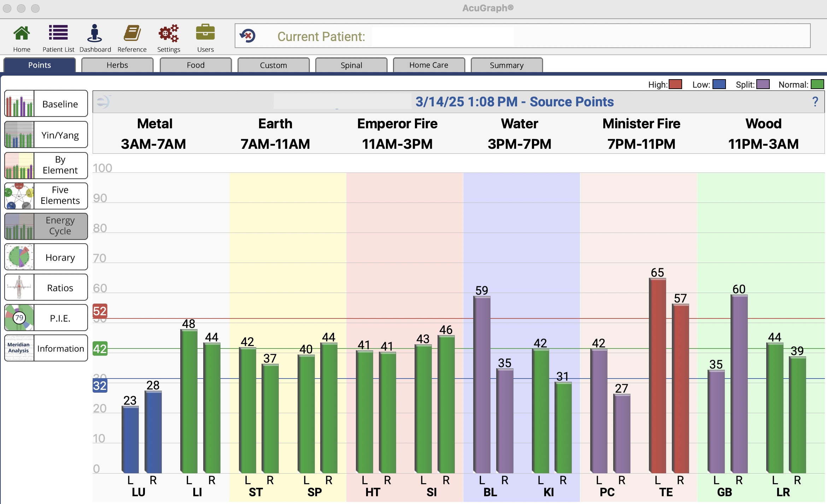Open the P.I.E. score view
827x504 pixels.
pos(46,318)
